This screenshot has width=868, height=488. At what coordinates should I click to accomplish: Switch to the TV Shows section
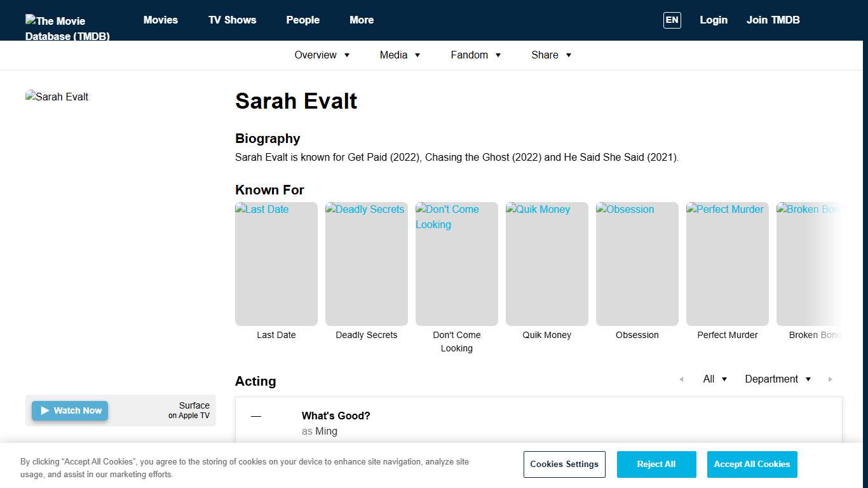click(232, 20)
